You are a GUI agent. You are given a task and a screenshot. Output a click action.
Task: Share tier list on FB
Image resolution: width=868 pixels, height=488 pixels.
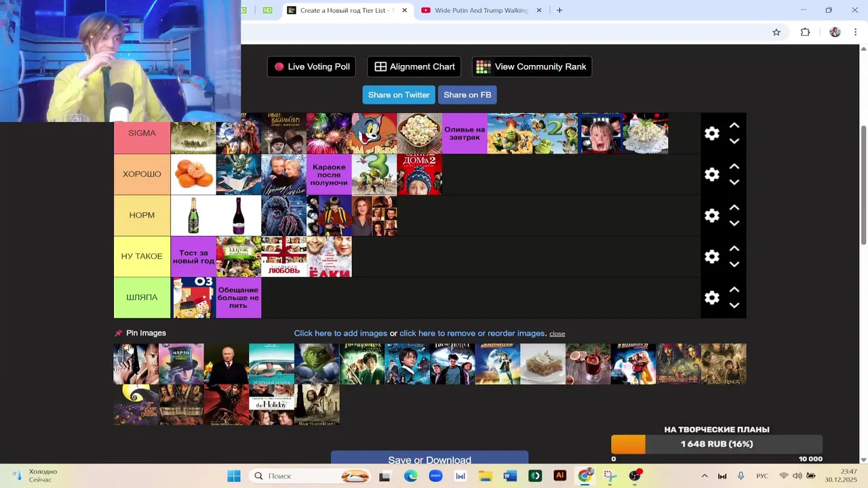(467, 95)
